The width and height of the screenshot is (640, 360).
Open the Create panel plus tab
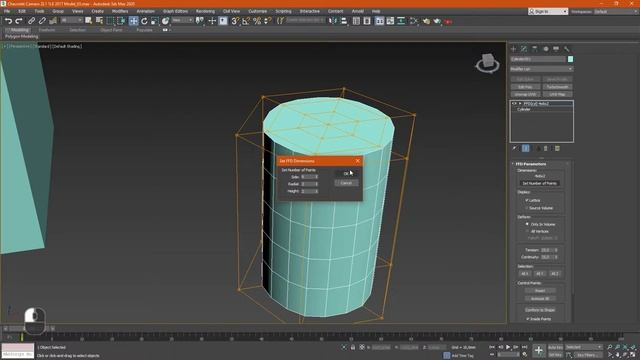(513, 49)
